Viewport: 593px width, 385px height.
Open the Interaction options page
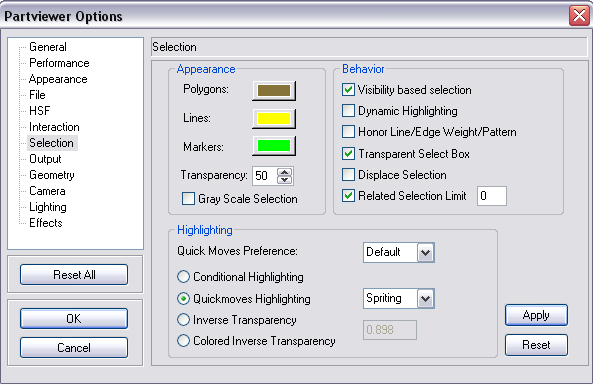pos(54,127)
